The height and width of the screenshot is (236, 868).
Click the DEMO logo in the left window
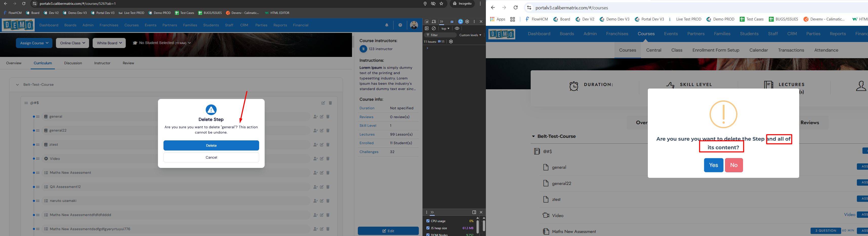pos(18,25)
